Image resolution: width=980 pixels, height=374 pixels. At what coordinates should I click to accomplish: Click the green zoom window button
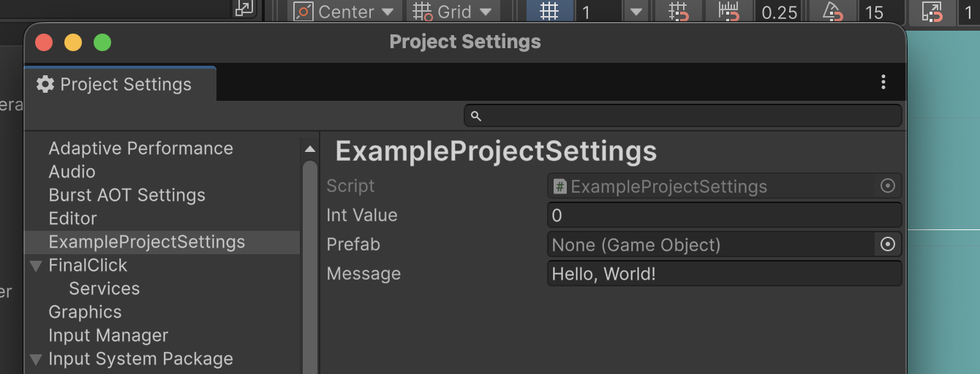102,42
